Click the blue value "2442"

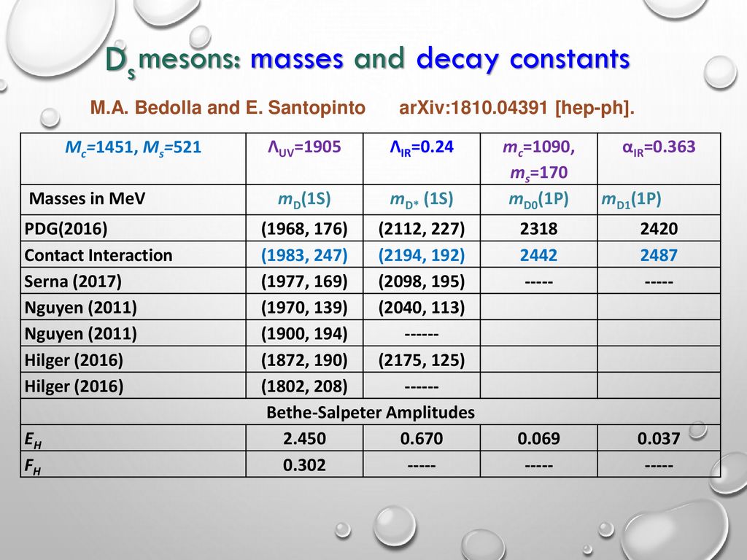539,255
